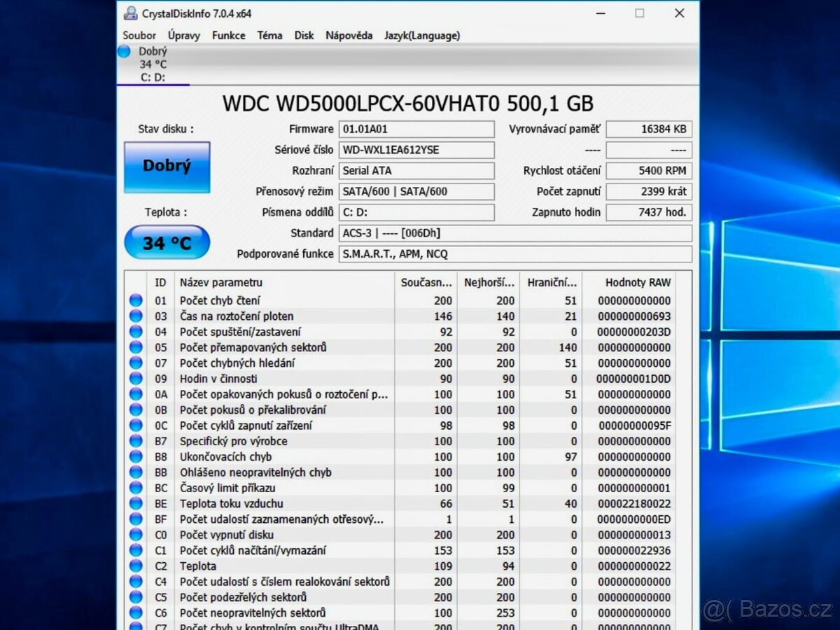Click the status icon for Teplota toku vzduchu

click(x=136, y=503)
